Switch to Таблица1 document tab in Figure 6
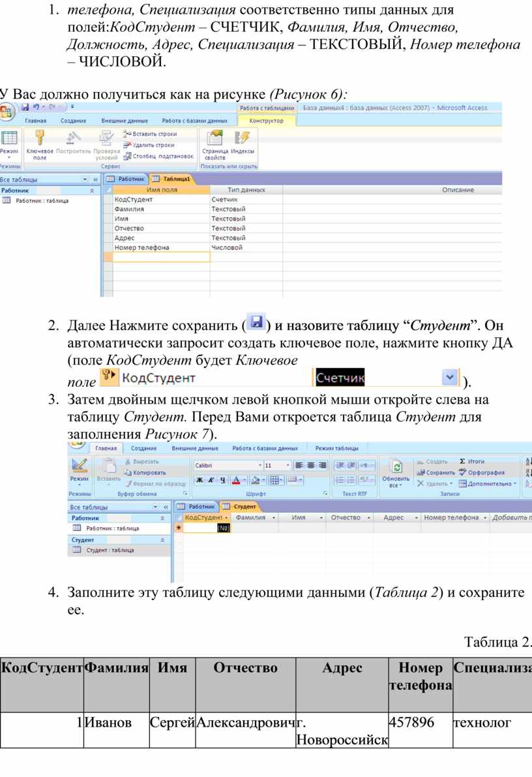The height and width of the screenshot is (777, 532). click(x=171, y=179)
